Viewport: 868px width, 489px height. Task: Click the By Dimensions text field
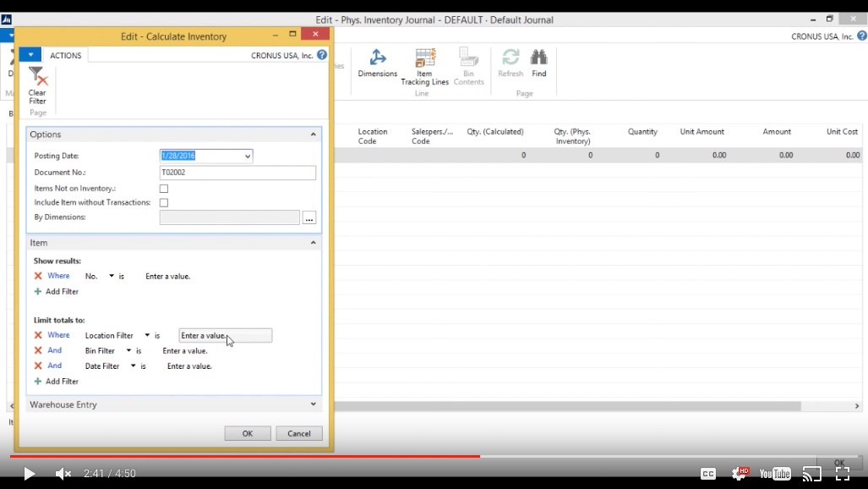pyautogui.click(x=229, y=218)
